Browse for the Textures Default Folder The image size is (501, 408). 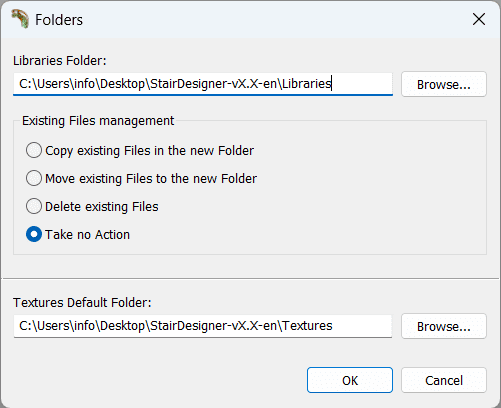point(444,326)
